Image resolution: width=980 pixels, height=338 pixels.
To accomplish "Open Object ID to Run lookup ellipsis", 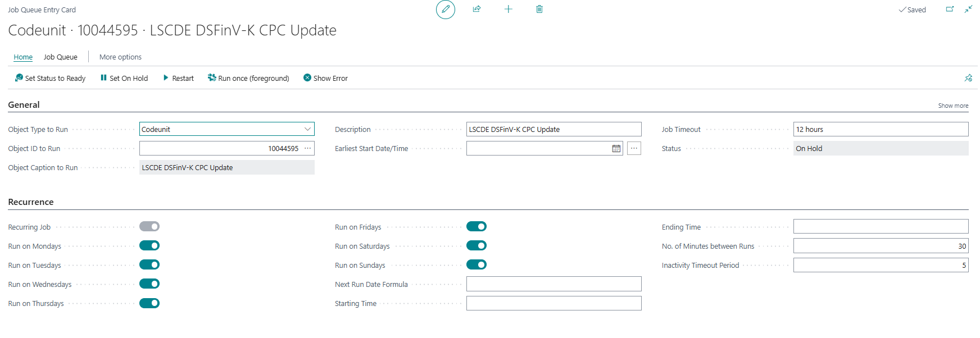I will click(308, 149).
